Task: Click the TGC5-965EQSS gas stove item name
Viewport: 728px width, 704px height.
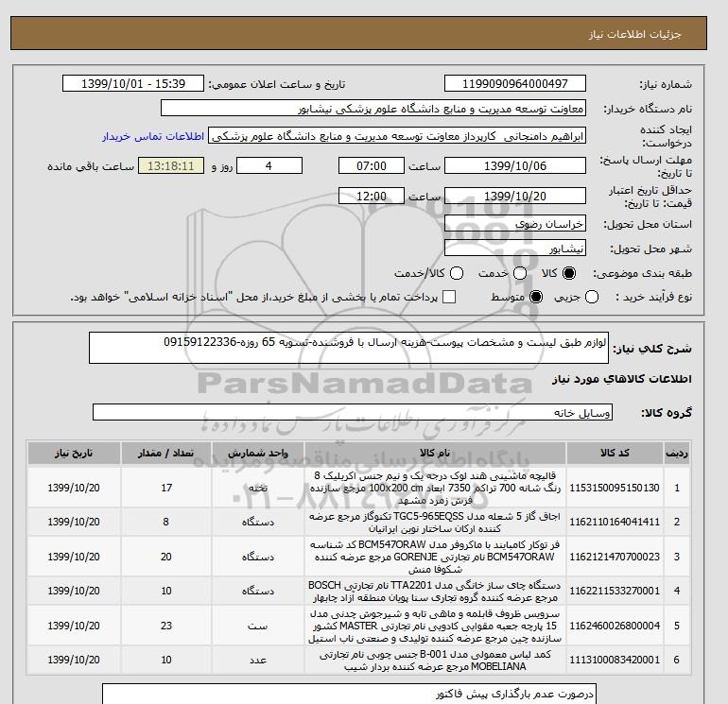Action: pos(435,522)
